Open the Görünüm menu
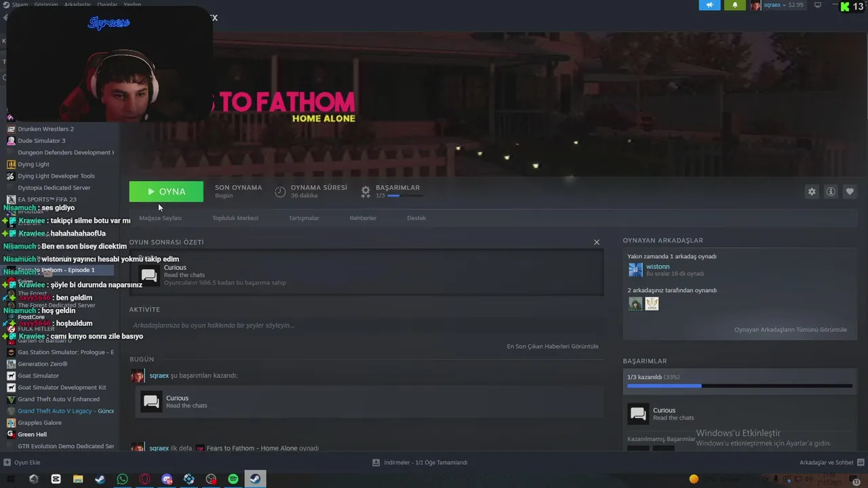 click(x=46, y=4)
